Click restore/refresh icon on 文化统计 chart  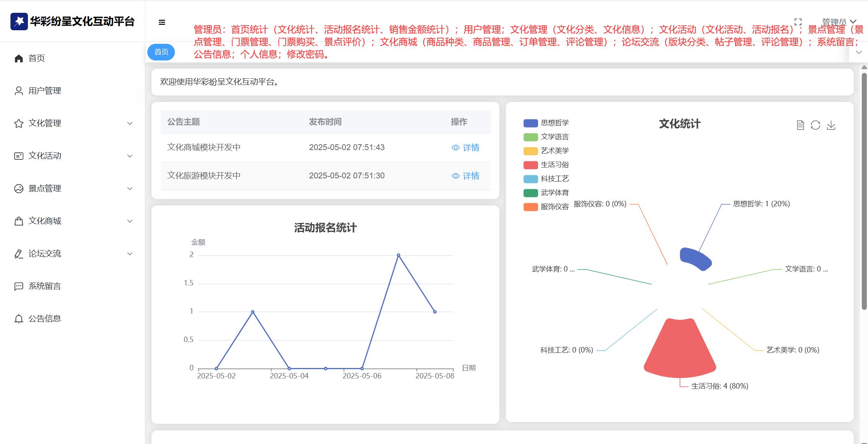[815, 125]
